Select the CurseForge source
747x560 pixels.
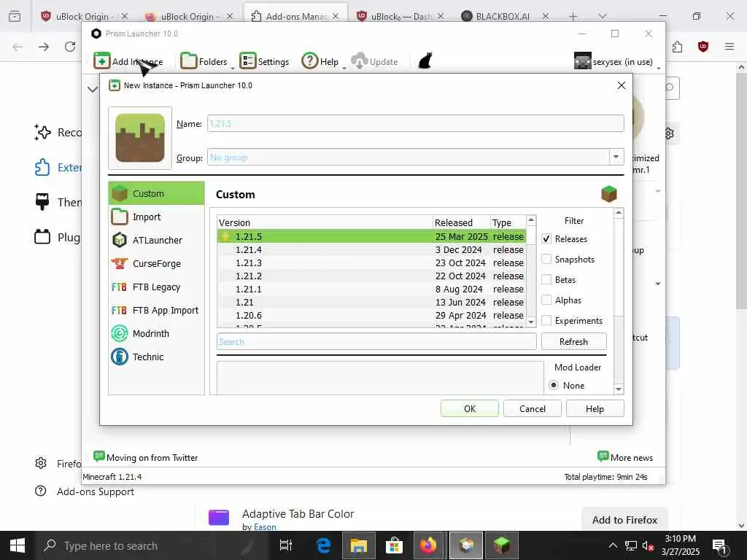[x=156, y=263]
